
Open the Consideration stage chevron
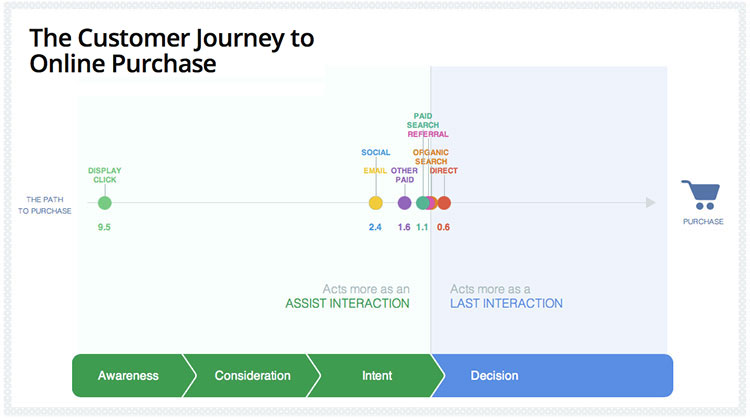click(252, 376)
